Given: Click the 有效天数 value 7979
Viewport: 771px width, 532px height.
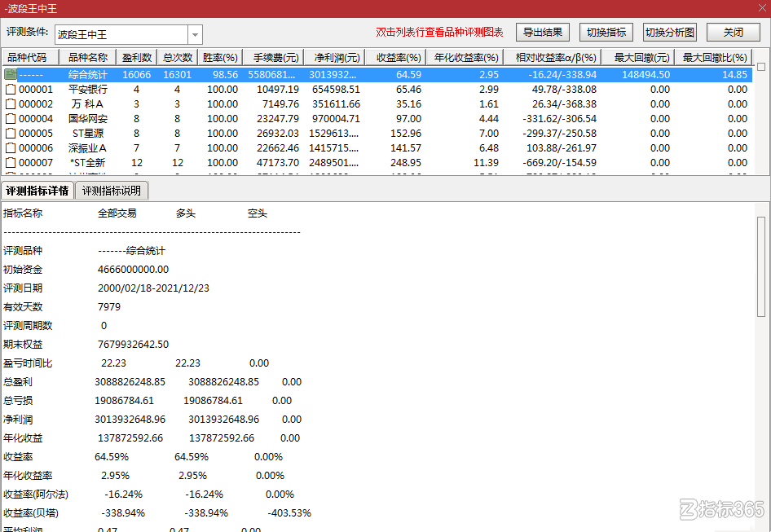Looking at the screenshot, I should [109, 307].
